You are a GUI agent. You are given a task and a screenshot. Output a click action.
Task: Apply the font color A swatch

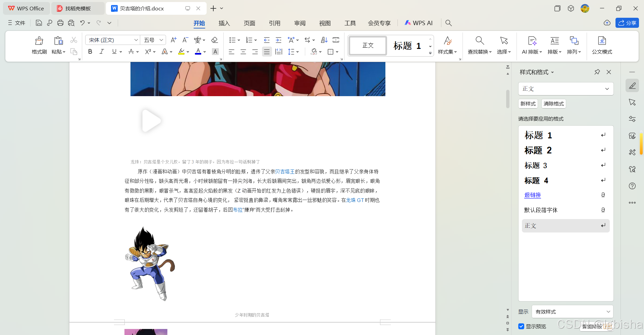click(198, 52)
